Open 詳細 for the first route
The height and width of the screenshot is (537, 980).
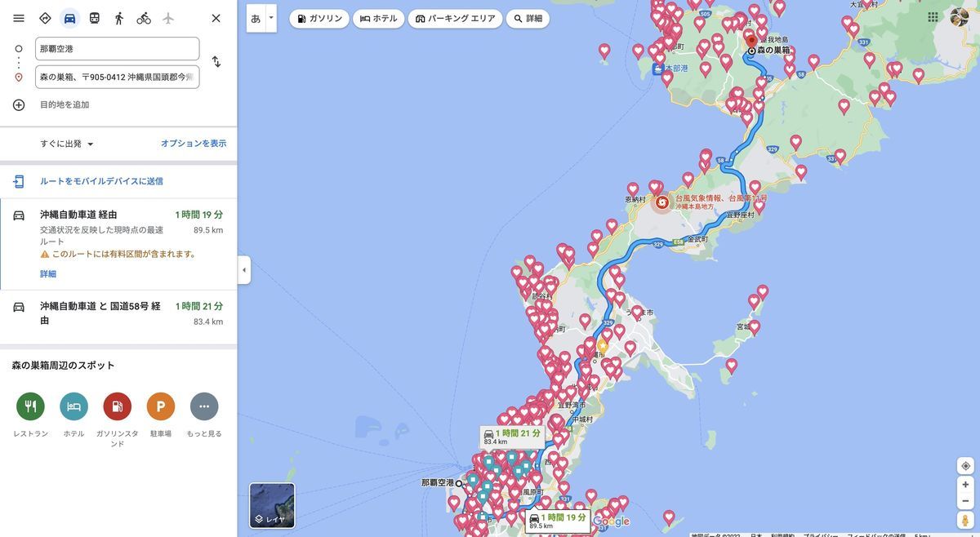click(x=48, y=274)
